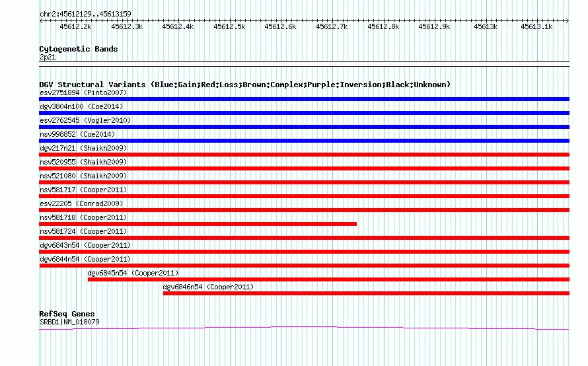588x366 pixels.
Task: Click the left arrow of the coordinate ruler
Action: point(41,20)
